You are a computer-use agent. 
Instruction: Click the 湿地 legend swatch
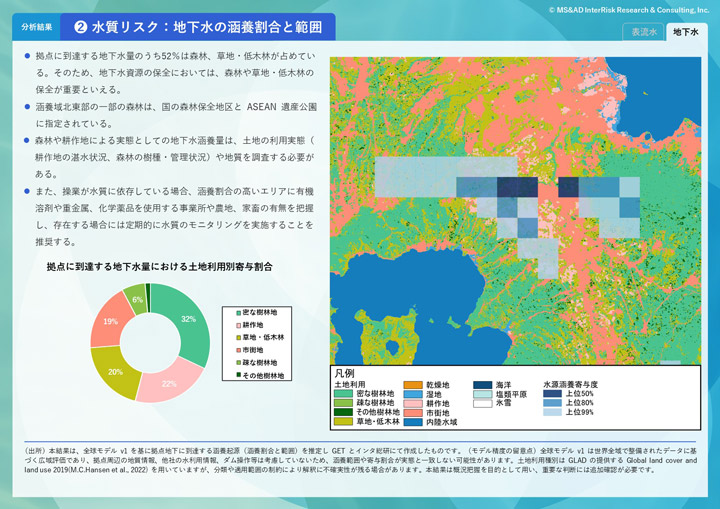(x=413, y=394)
